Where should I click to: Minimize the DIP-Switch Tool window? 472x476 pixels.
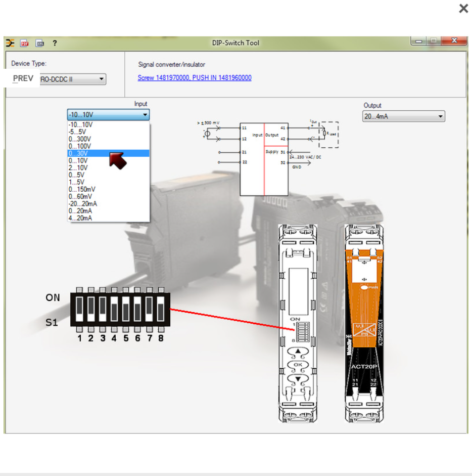(x=419, y=41)
